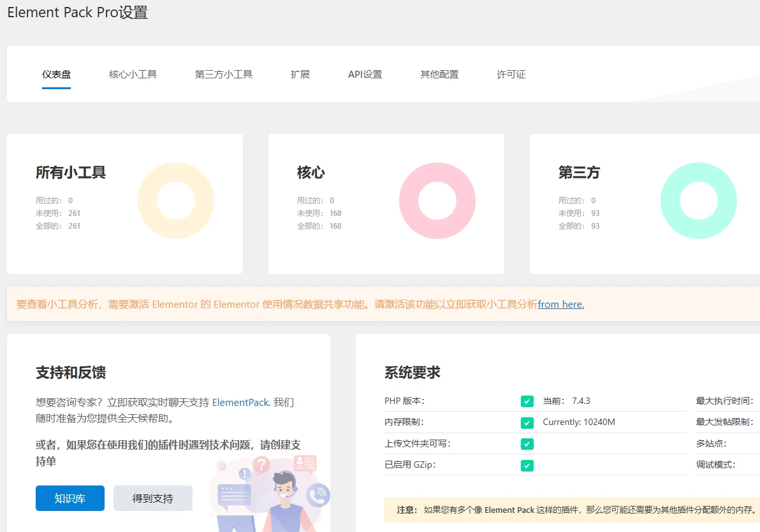Image resolution: width=760 pixels, height=532 pixels.
Task: Click the 得到支持 button
Action: (153, 499)
